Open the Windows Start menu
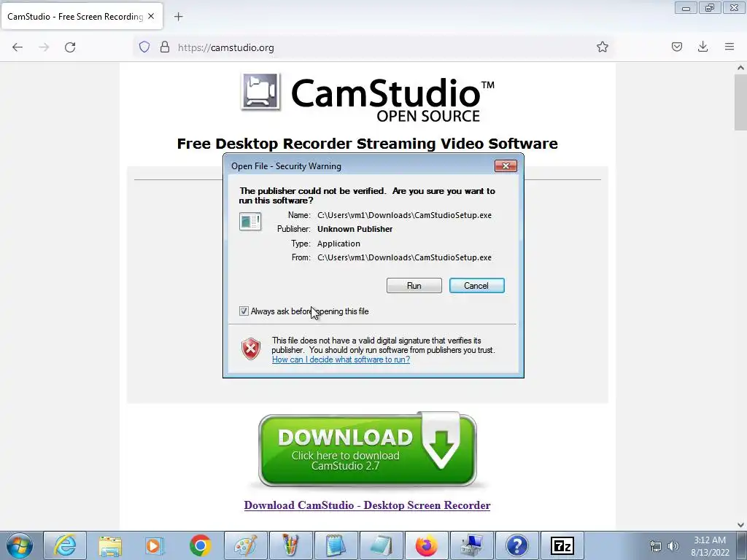747x560 pixels. coord(20,545)
